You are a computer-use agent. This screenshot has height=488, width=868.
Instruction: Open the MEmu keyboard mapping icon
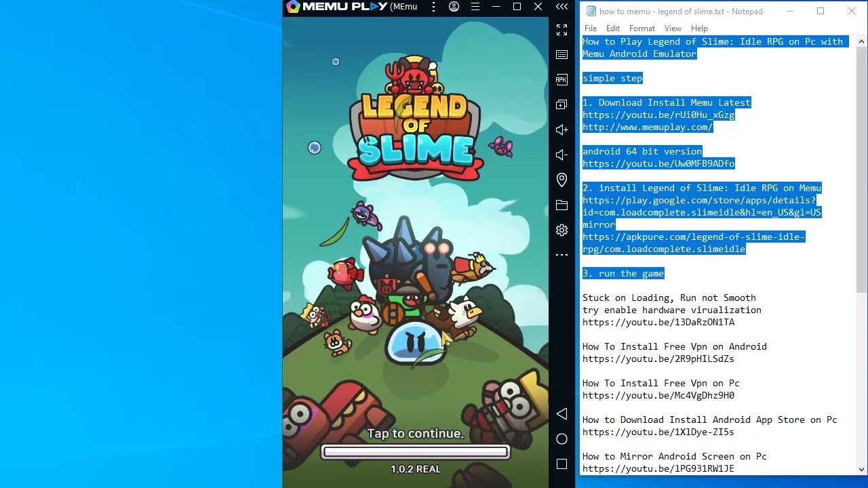(x=561, y=54)
